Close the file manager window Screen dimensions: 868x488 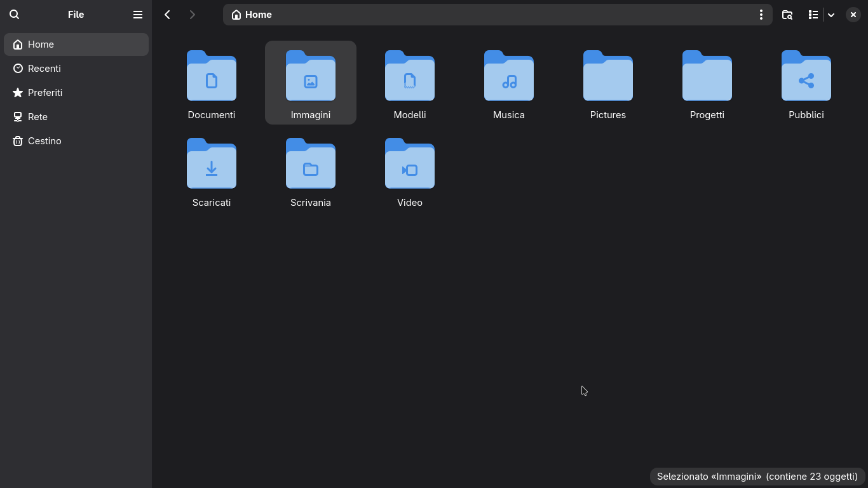pyautogui.click(x=853, y=15)
